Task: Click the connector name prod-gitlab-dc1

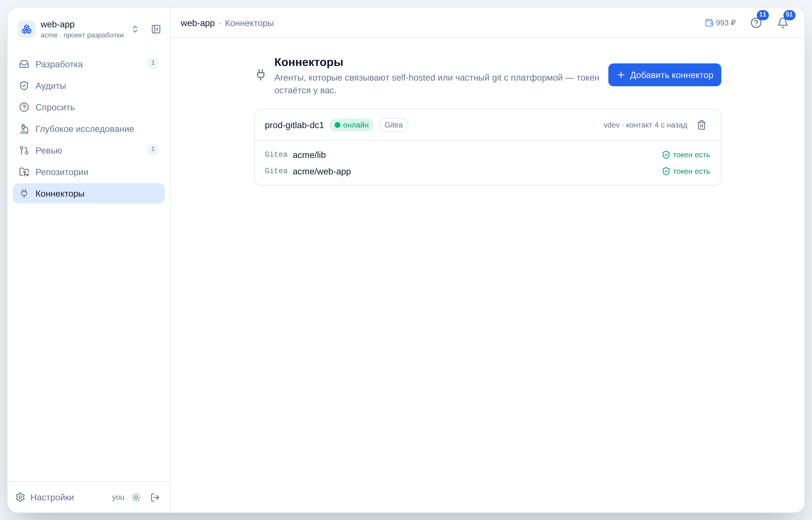Action: point(294,125)
